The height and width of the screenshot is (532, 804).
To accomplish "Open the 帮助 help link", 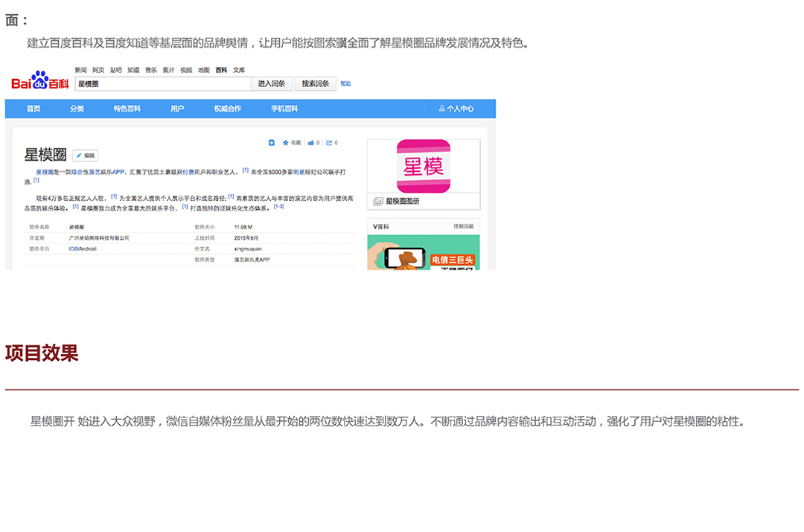I will pos(345,83).
